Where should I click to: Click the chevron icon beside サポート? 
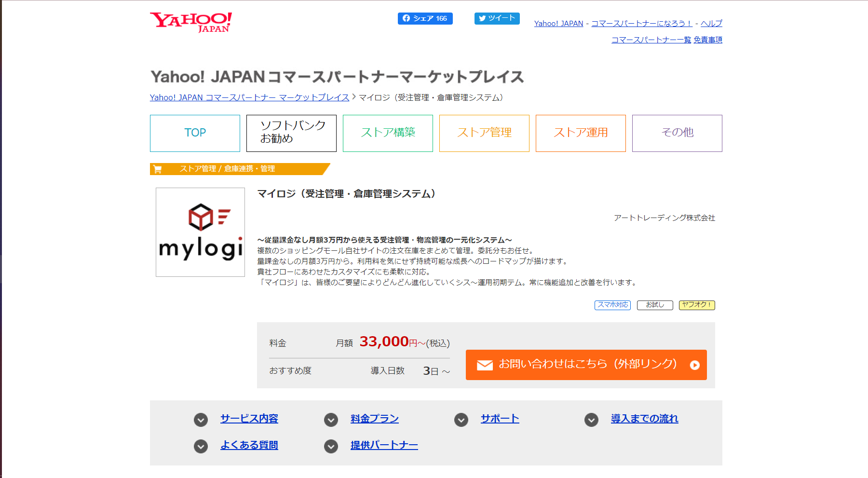tap(461, 420)
